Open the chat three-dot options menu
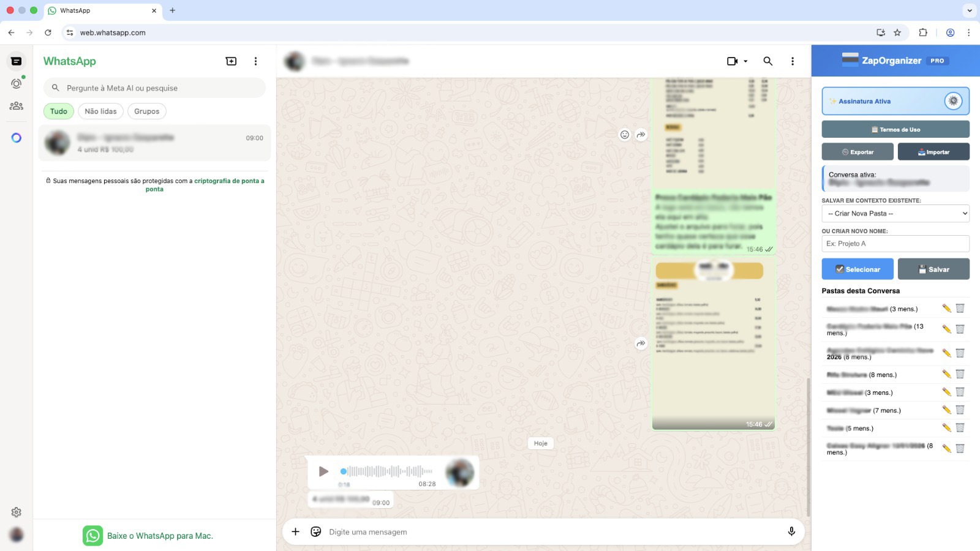Screen dimensions: 980x551 (x=792, y=61)
